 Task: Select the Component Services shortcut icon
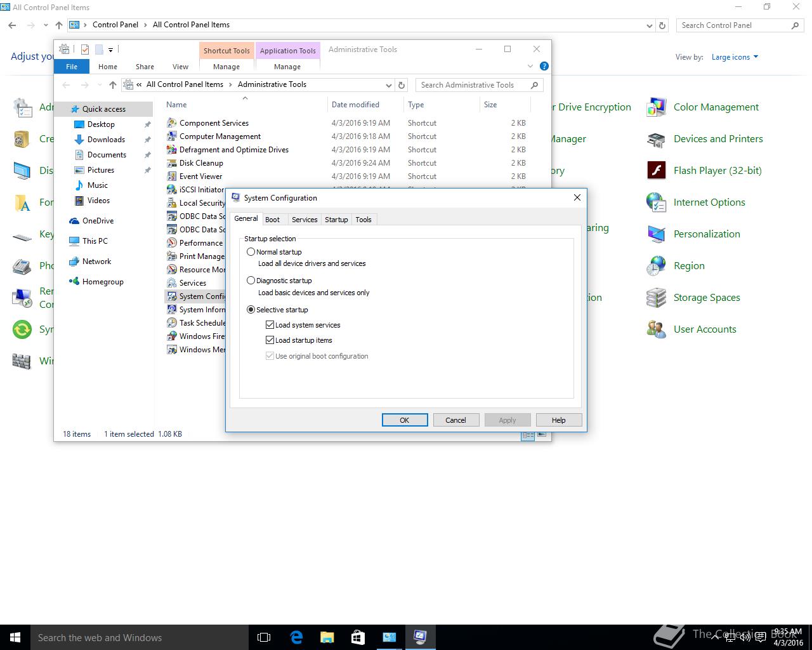171,123
